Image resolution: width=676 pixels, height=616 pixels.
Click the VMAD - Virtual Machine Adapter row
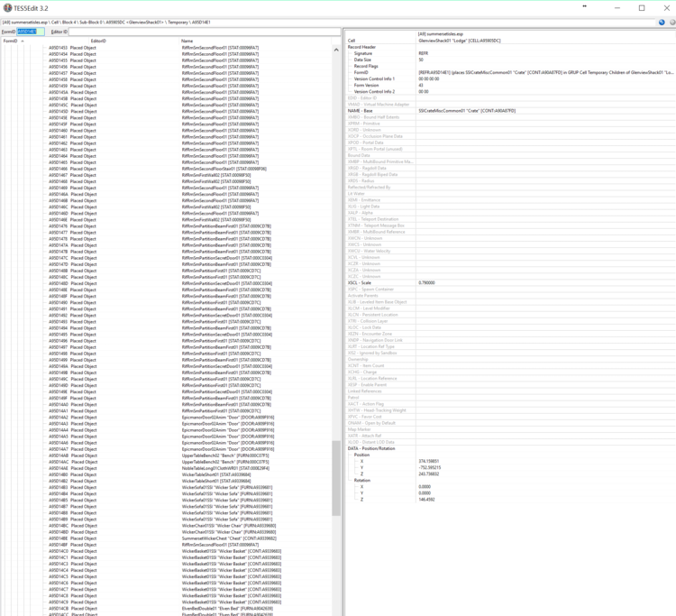point(510,105)
